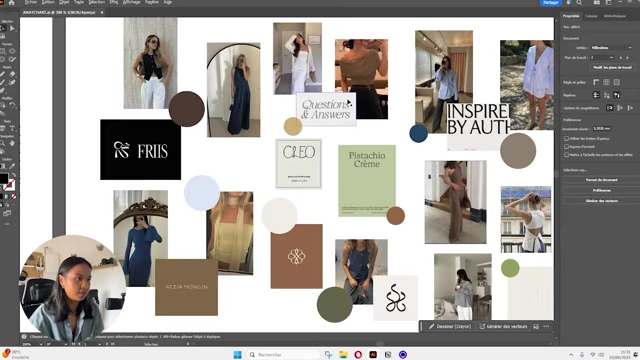Swap fill and stroke arrows icon

[x=13, y=175]
